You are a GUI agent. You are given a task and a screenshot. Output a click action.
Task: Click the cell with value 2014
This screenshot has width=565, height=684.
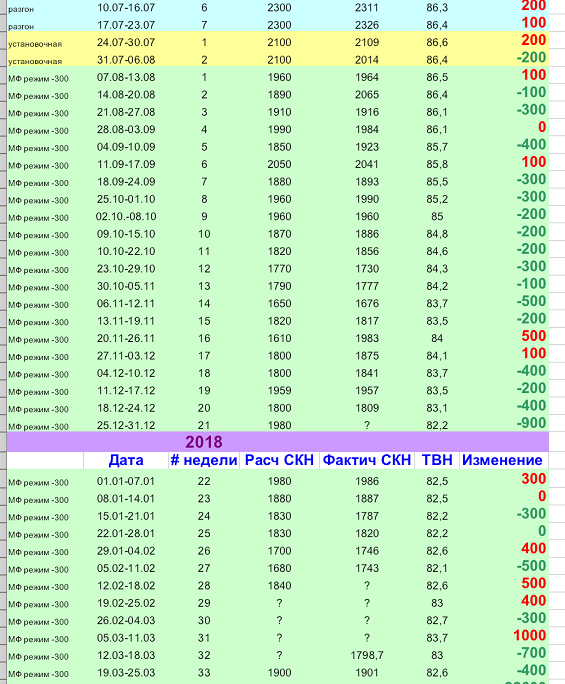366,60
